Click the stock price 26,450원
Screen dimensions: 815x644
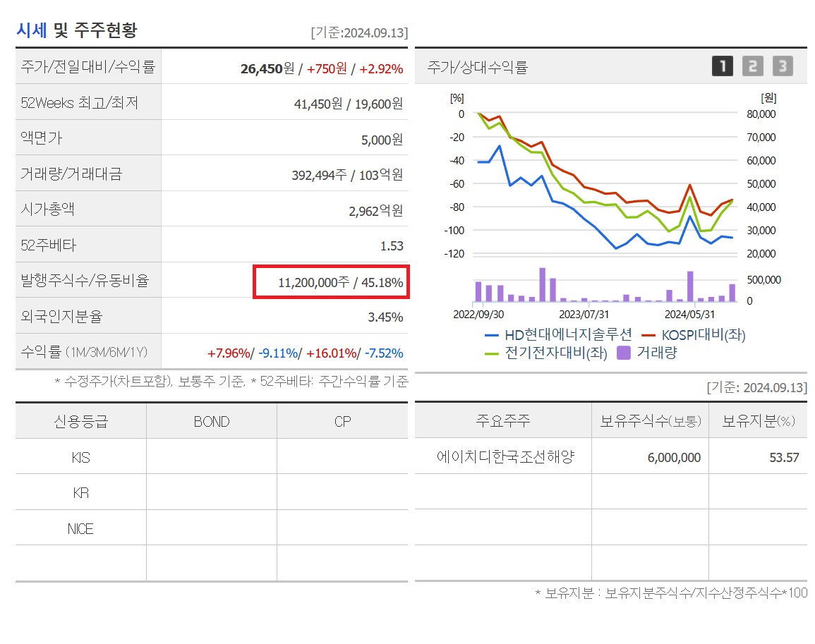coord(267,68)
